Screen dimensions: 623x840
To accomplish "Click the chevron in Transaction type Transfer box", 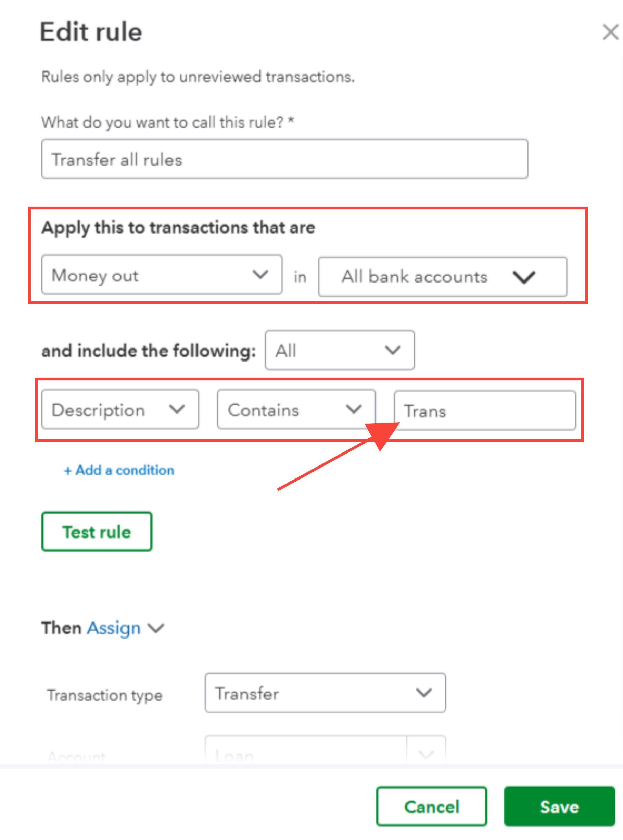I will click(x=423, y=693).
